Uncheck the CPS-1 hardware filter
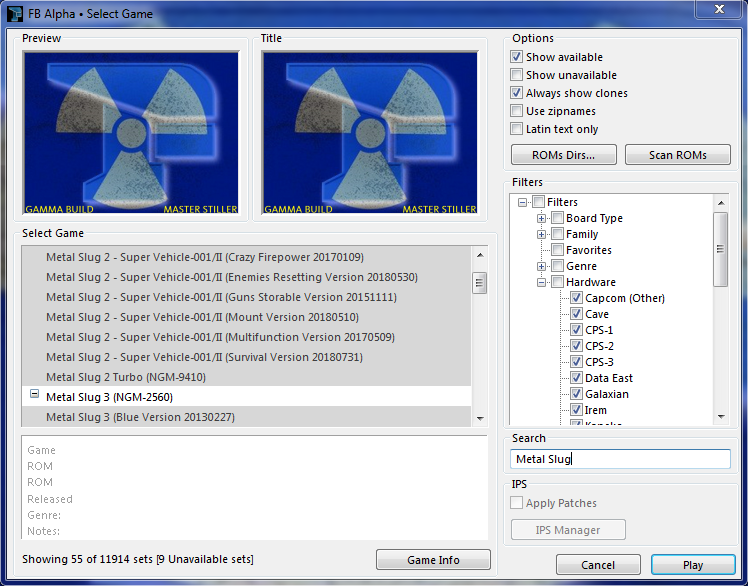Viewport: 748px width, 586px height. [576, 330]
